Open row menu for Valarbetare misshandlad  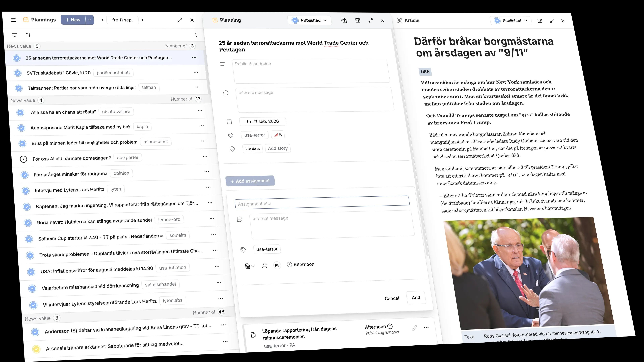(219, 282)
